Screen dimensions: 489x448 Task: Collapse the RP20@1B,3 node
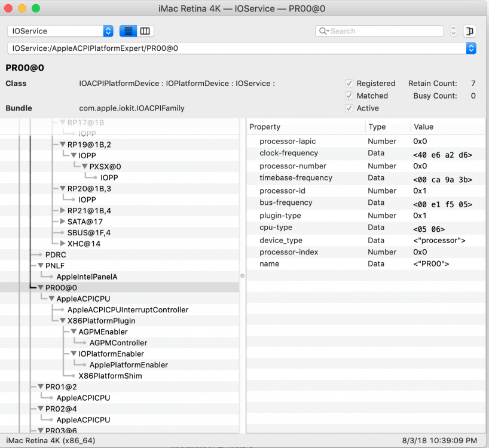(63, 189)
